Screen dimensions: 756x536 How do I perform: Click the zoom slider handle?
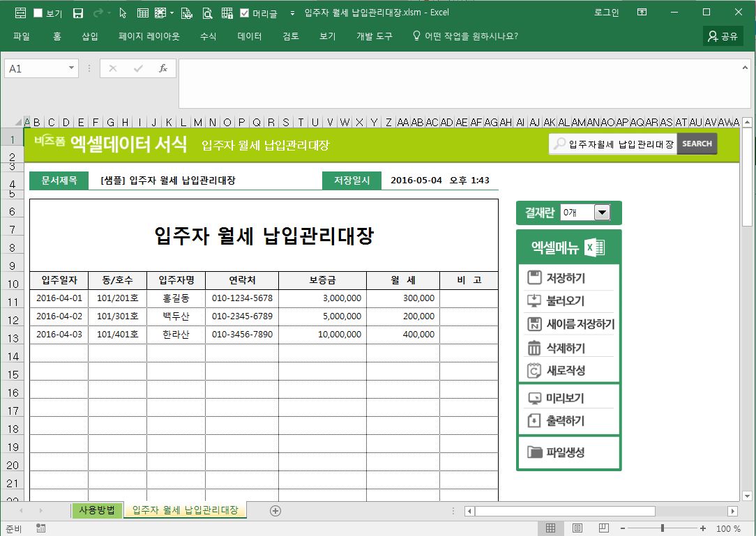click(x=662, y=528)
